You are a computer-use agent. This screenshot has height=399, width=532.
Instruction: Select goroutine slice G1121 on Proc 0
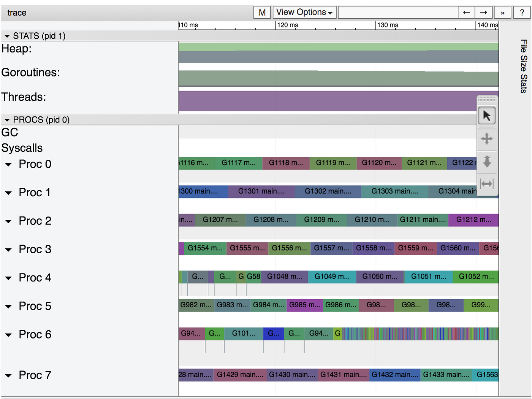[424, 163]
